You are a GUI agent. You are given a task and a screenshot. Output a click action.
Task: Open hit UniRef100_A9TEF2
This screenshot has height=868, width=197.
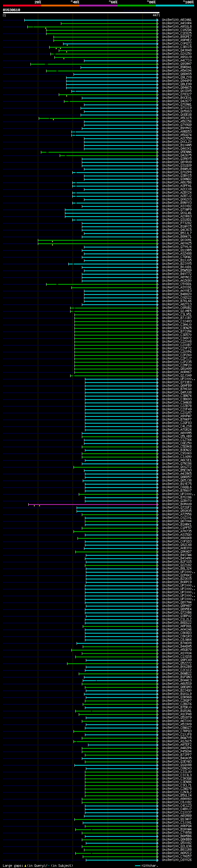pyautogui.click(x=176, y=745)
